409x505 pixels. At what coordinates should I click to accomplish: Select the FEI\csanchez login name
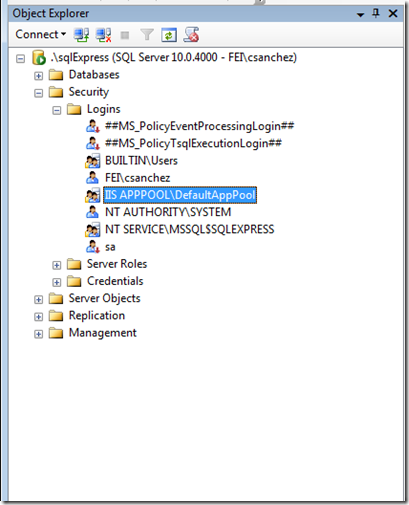click(x=137, y=178)
